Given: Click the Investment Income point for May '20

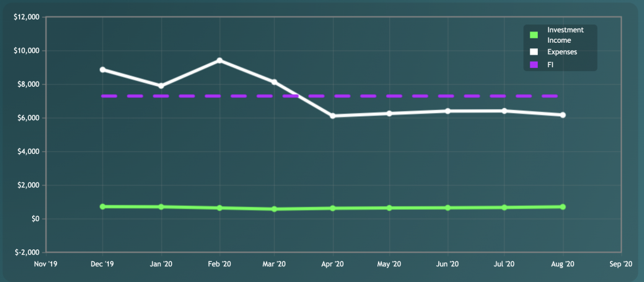Looking at the screenshot, I should (x=390, y=208).
